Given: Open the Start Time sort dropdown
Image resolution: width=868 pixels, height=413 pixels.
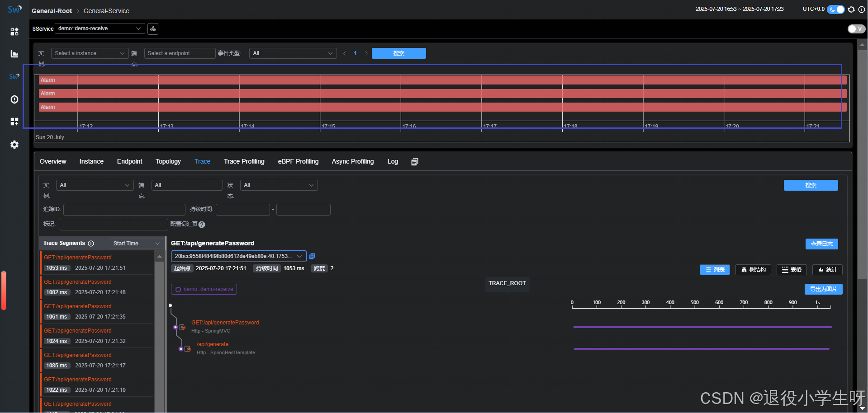Looking at the screenshot, I should (x=136, y=244).
